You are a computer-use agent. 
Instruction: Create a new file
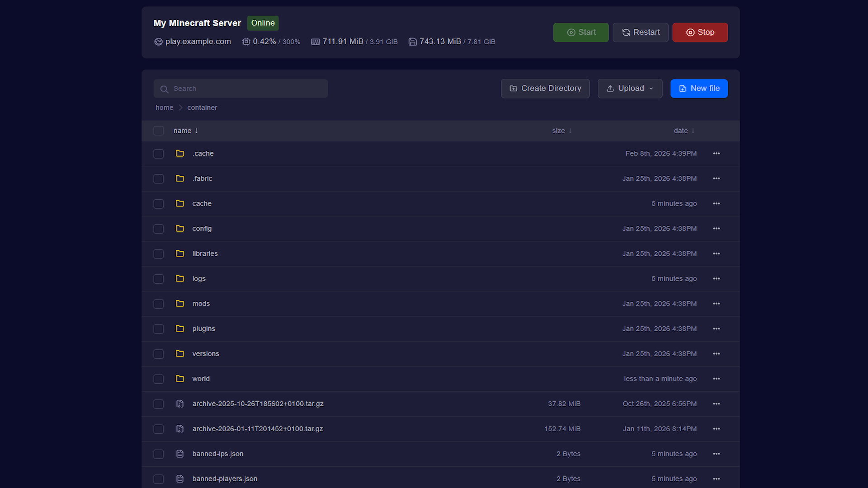699,89
